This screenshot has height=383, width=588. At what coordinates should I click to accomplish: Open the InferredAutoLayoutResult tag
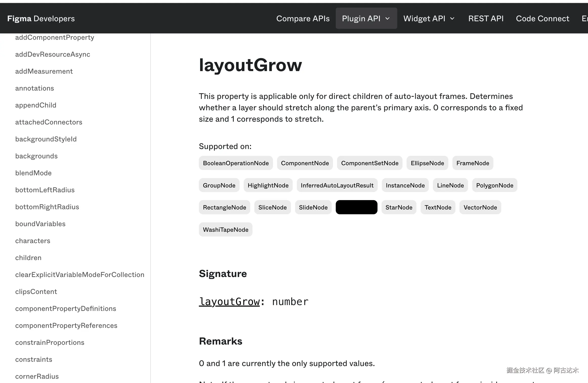(x=337, y=185)
